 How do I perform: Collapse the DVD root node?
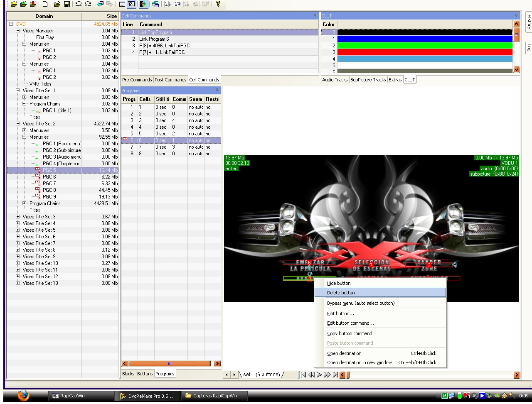coord(11,24)
